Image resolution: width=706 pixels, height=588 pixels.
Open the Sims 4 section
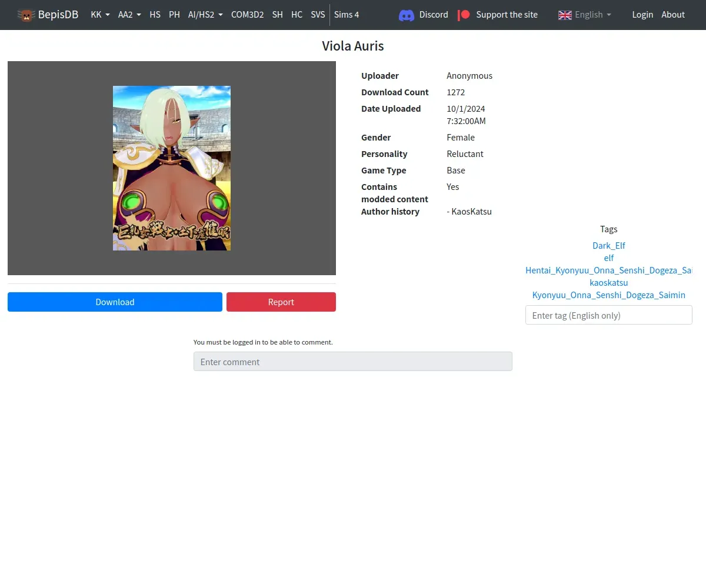coord(347,15)
